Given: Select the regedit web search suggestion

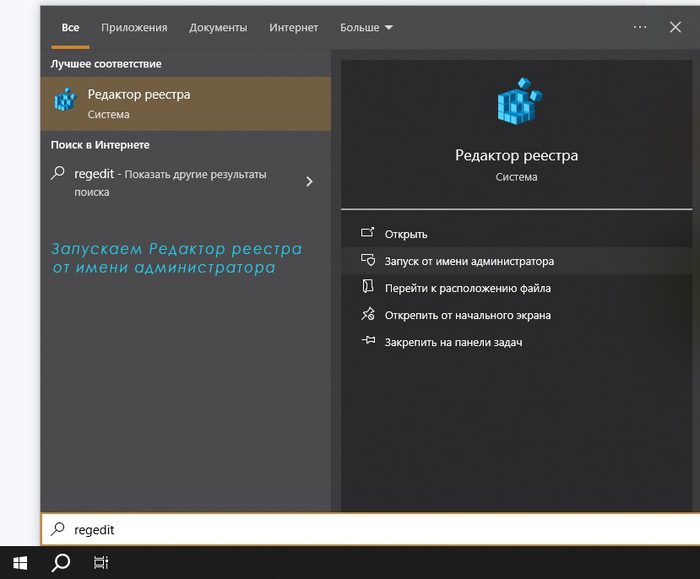Looking at the screenshot, I should pos(170,182).
